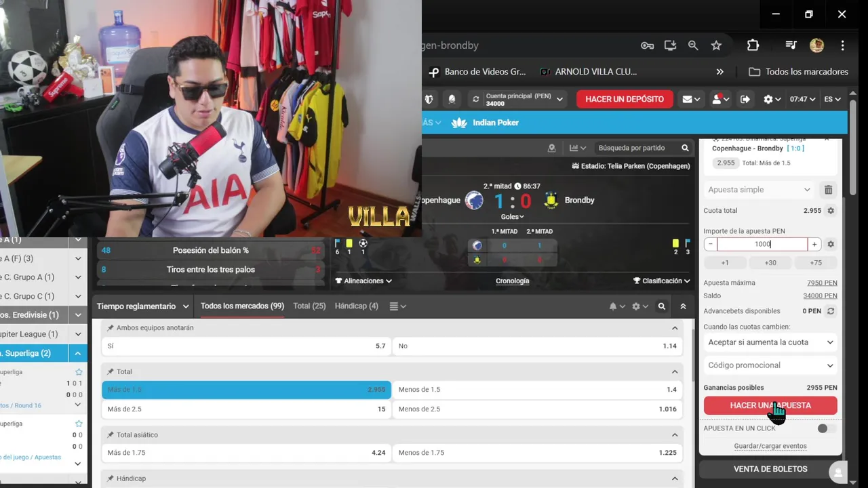Switch to Todos los mercados (99) tab

[x=242, y=306]
